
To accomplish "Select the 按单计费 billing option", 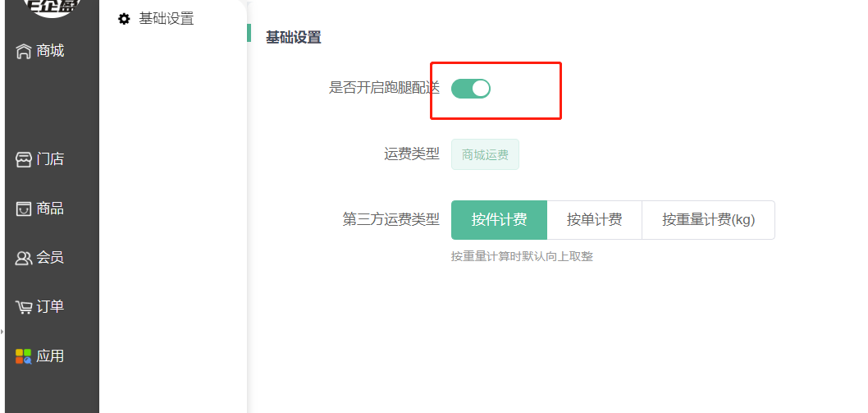I will (594, 220).
